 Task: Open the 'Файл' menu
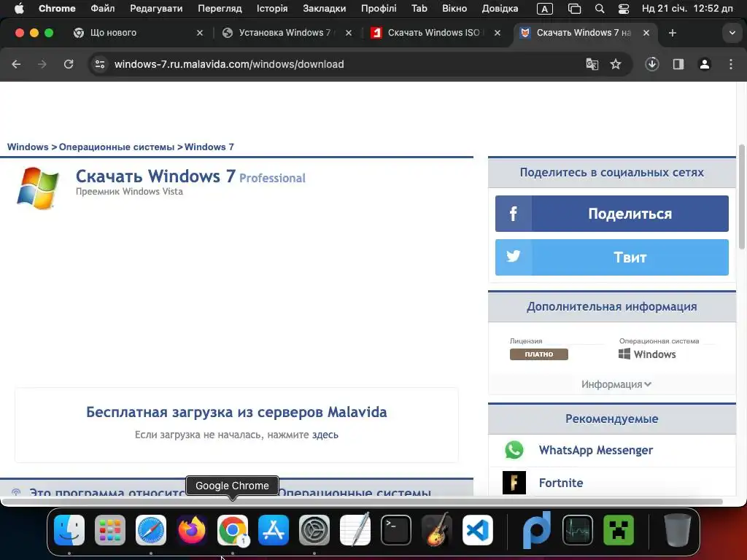coord(102,8)
